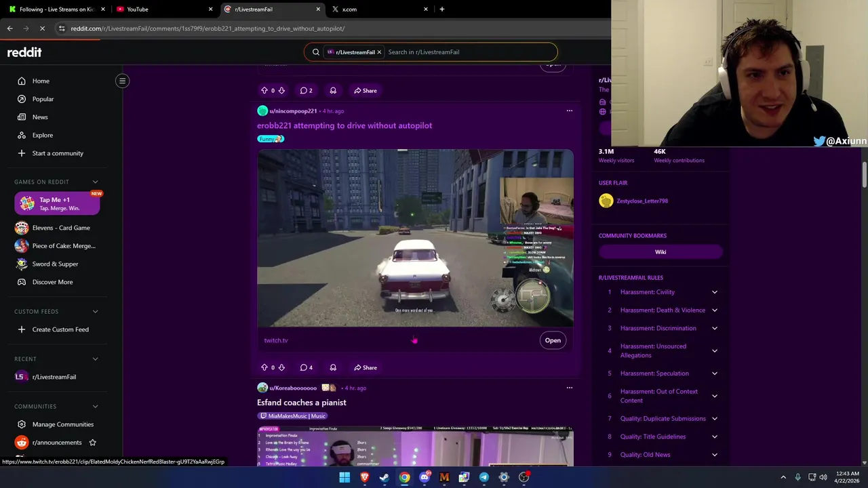Favorite r/announcements with the star
This screenshot has height=488, width=868.
click(92, 443)
